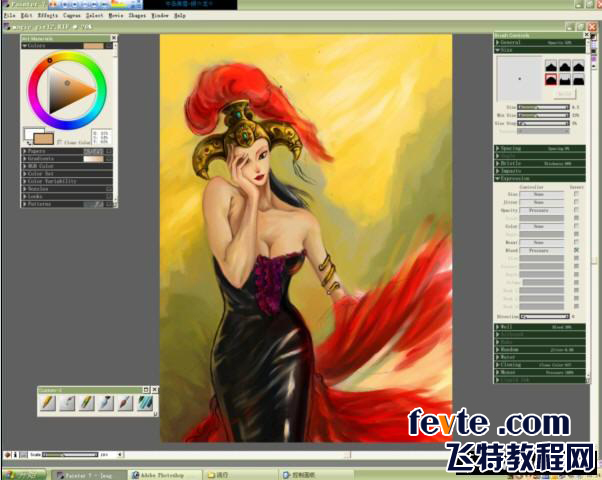Image resolution: width=602 pixels, height=480 pixels.
Task: Expand the Gradients section
Action: coord(67,159)
